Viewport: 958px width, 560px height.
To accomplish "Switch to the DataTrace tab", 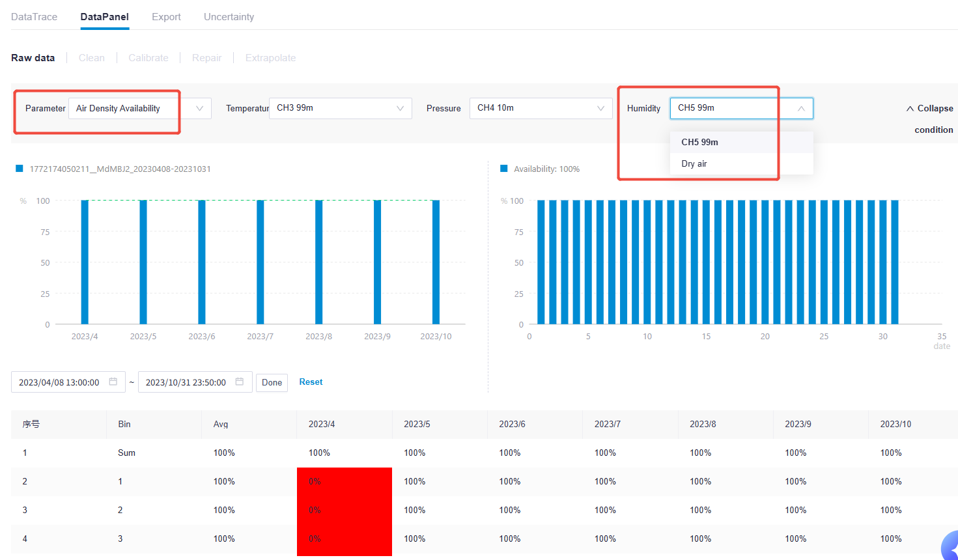I will pyautogui.click(x=34, y=17).
